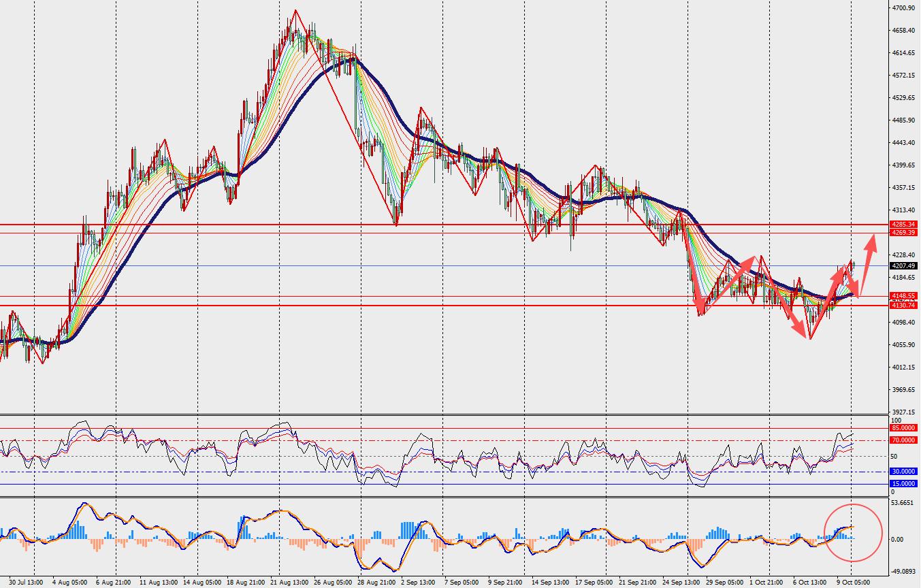This screenshot has width=921, height=588.
Task: Click the 53.6651 histogram scale maximum
Action: pyautogui.click(x=903, y=503)
